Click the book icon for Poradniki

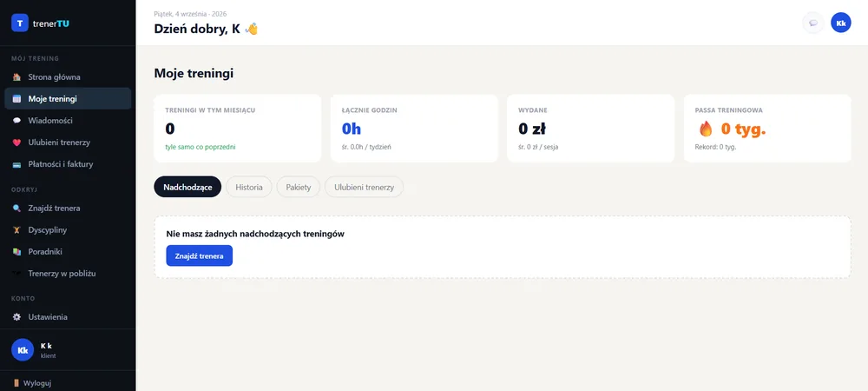click(16, 251)
